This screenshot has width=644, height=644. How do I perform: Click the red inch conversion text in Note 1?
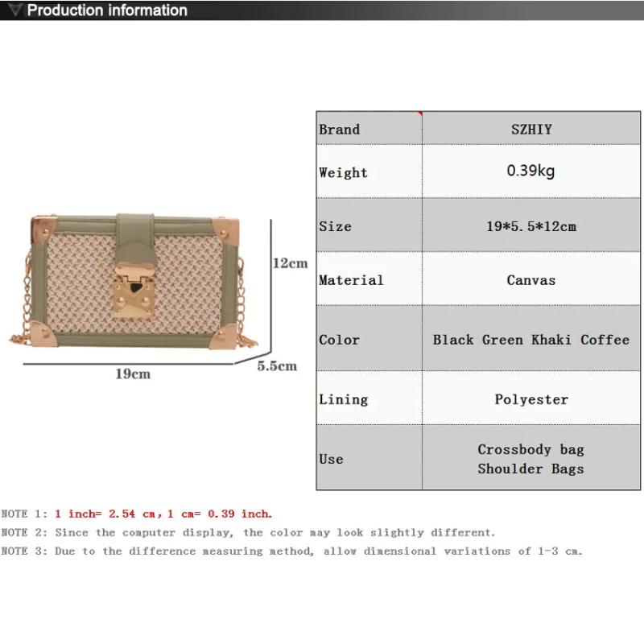click(x=163, y=514)
